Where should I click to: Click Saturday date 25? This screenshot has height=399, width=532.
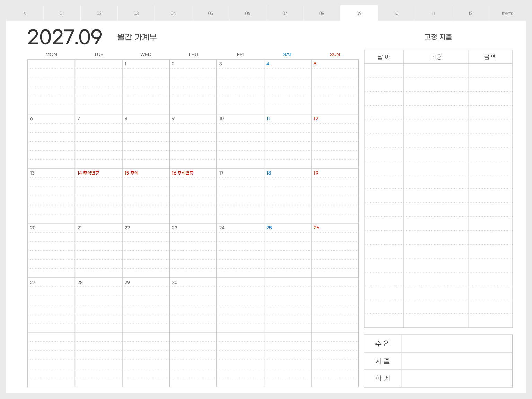269,228
